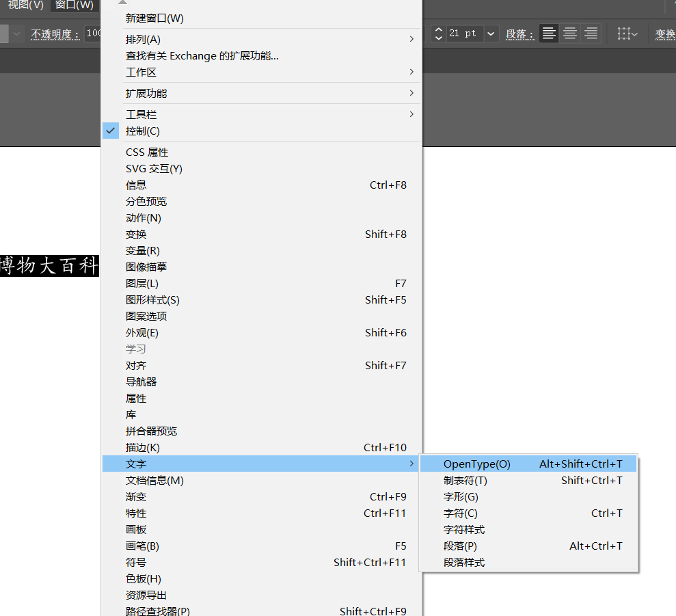676x616 pixels.
Task: Open the SVG 交互(Y) panel
Action: (x=261, y=169)
